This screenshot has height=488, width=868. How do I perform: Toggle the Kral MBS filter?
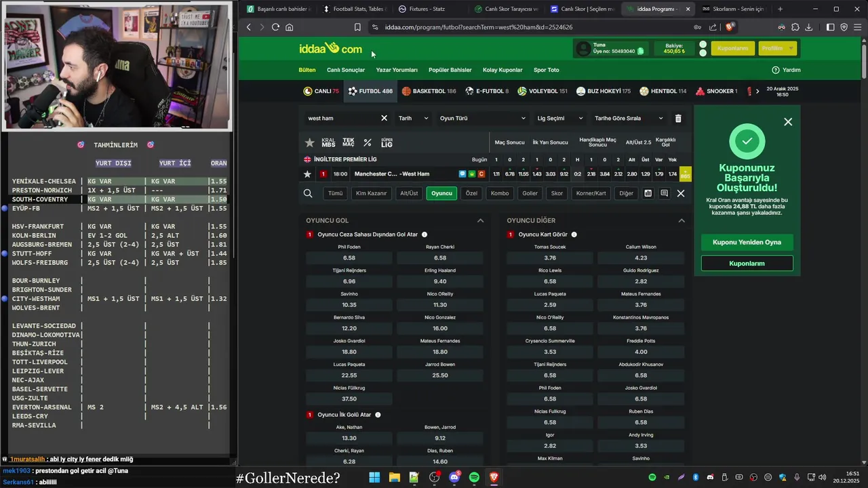(x=328, y=142)
